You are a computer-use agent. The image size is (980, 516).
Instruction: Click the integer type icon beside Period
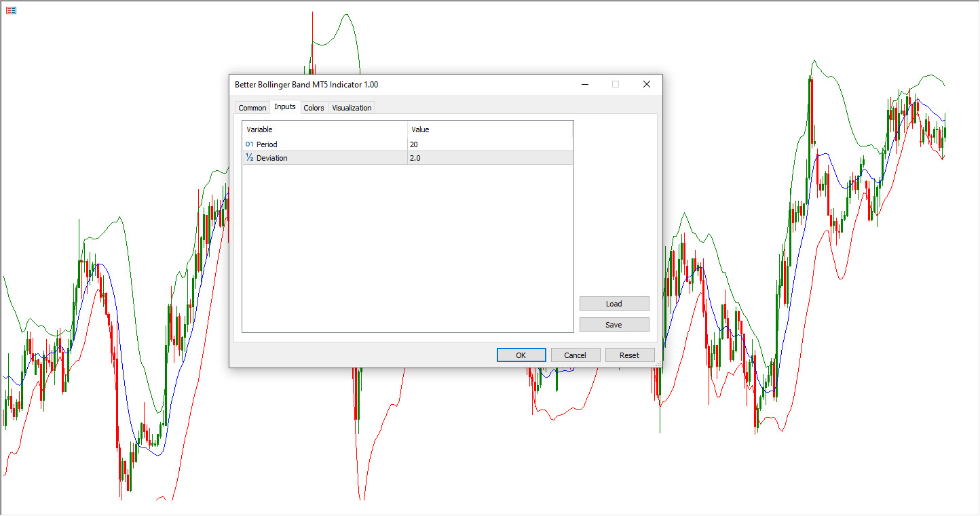pyautogui.click(x=249, y=144)
